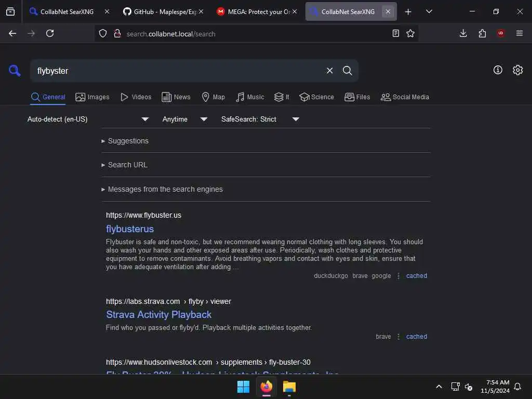Select the General search category
The width and height of the screenshot is (532, 399).
[x=48, y=97]
